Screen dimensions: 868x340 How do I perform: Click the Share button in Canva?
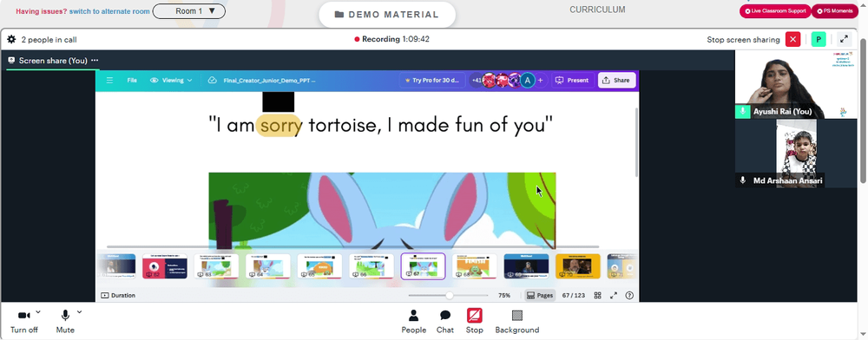pyautogui.click(x=616, y=80)
